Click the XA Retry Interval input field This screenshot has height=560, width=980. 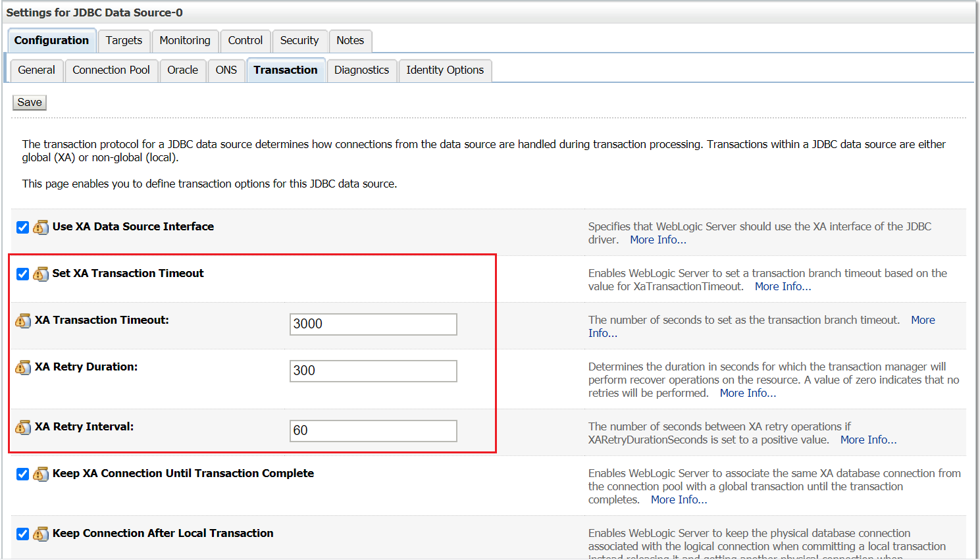[373, 431]
